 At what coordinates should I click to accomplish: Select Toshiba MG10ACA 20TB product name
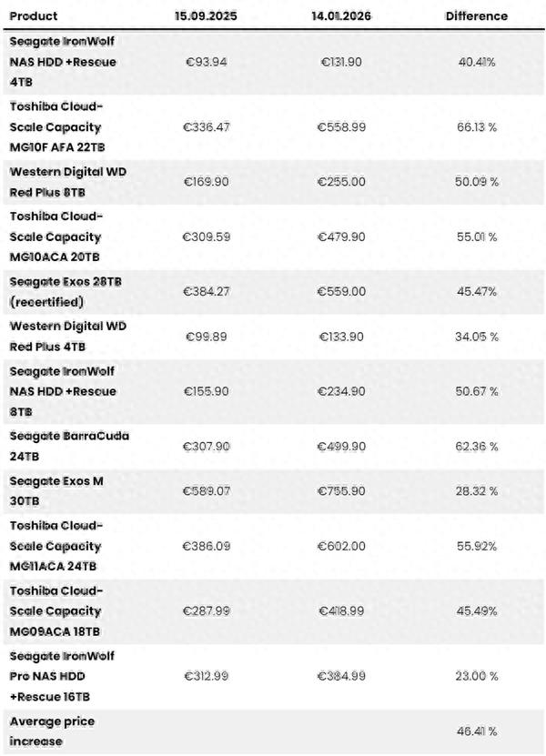point(56,237)
